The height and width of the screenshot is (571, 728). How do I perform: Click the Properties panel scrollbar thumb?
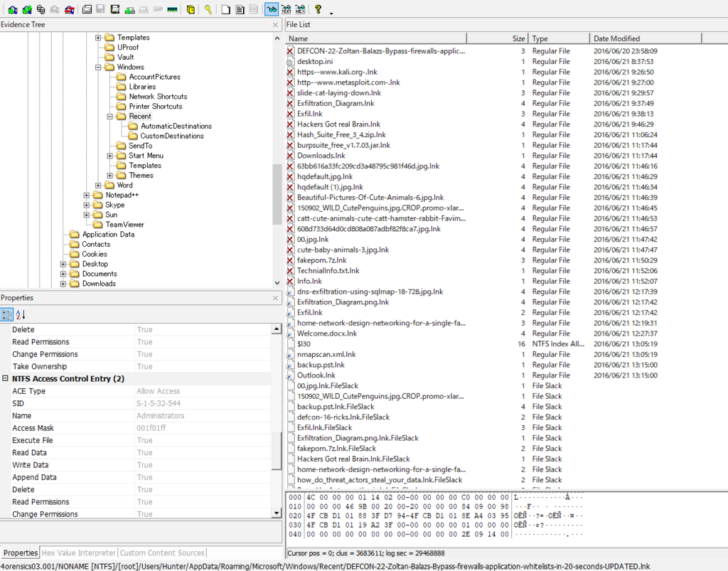[277, 451]
